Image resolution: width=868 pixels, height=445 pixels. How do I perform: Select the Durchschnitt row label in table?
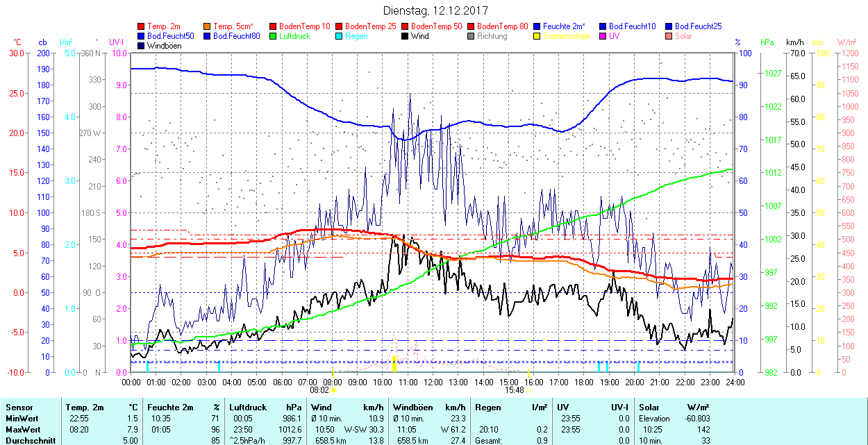coord(28,440)
